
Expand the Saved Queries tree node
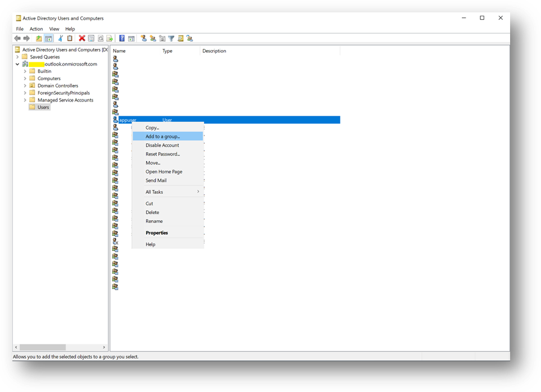(x=17, y=57)
